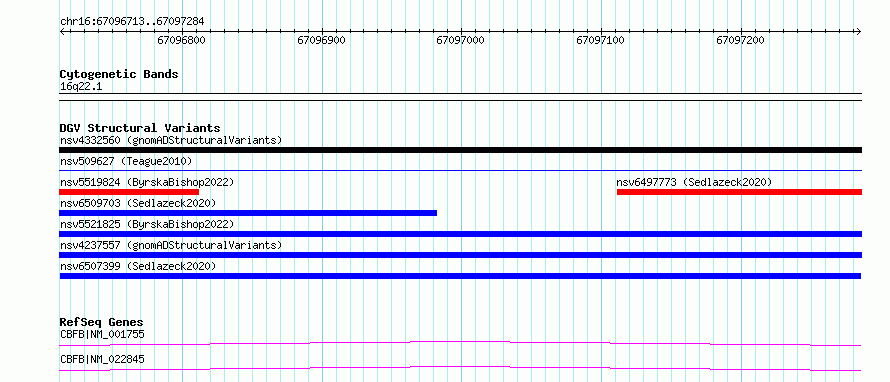Select the Cytogenetic Bands track title
Viewport: 890px width, 382px height.
click(x=119, y=74)
